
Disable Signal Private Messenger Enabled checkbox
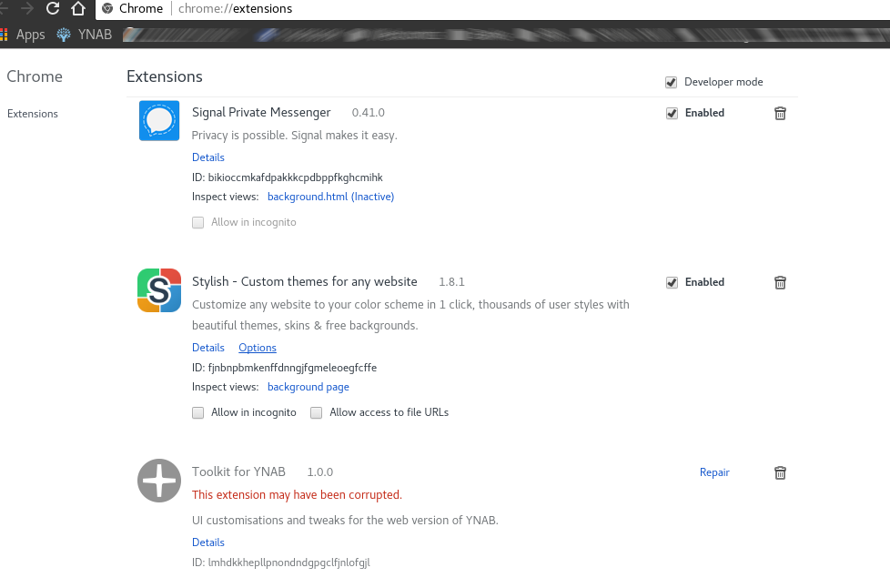click(x=672, y=113)
